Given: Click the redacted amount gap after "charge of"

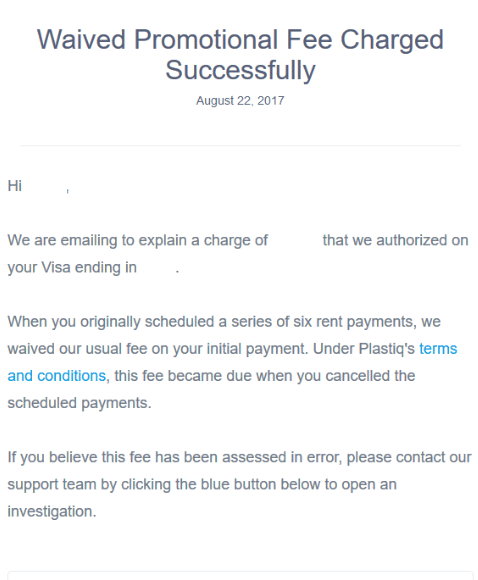Looking at the screenshot, I should pos(295,240).
